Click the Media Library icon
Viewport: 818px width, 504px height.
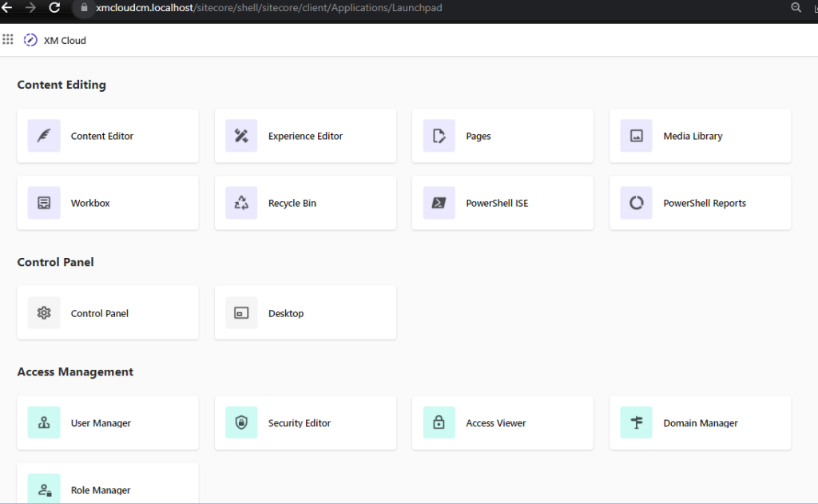636,136
